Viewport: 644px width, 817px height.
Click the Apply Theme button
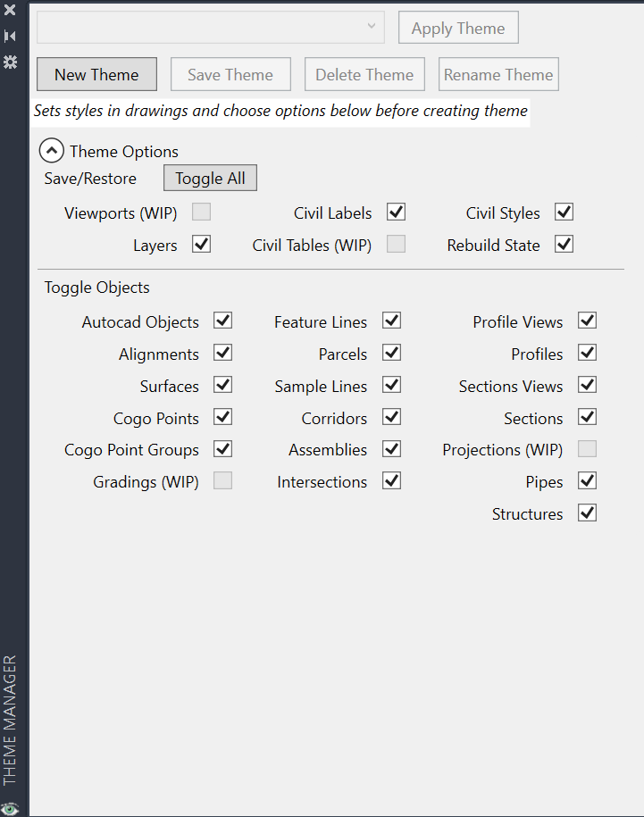point(458,28)
